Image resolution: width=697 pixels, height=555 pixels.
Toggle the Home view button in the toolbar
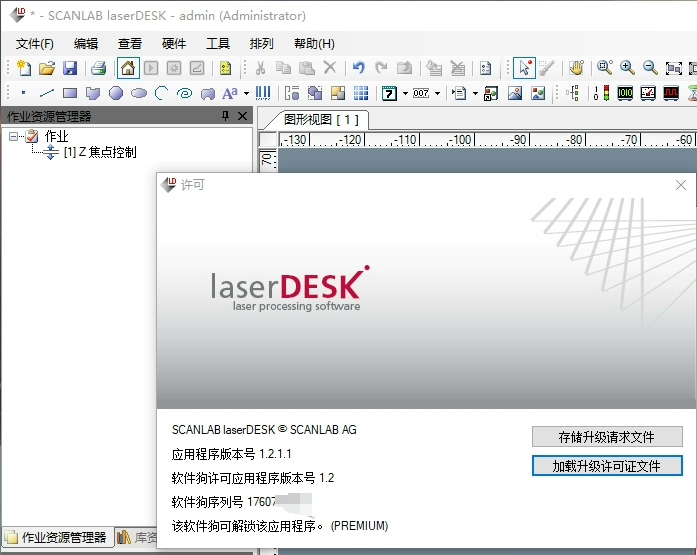click(x=128, y=68)
